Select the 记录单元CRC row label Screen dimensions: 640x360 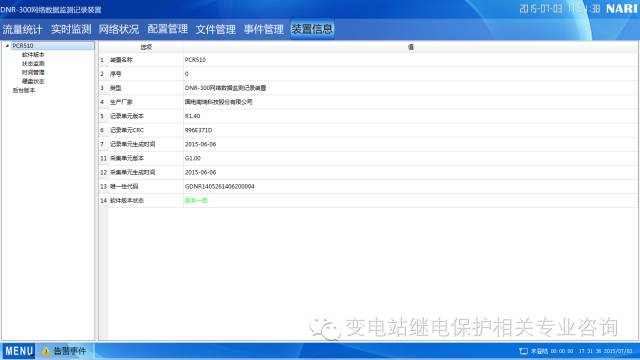[x=127, y=130]
